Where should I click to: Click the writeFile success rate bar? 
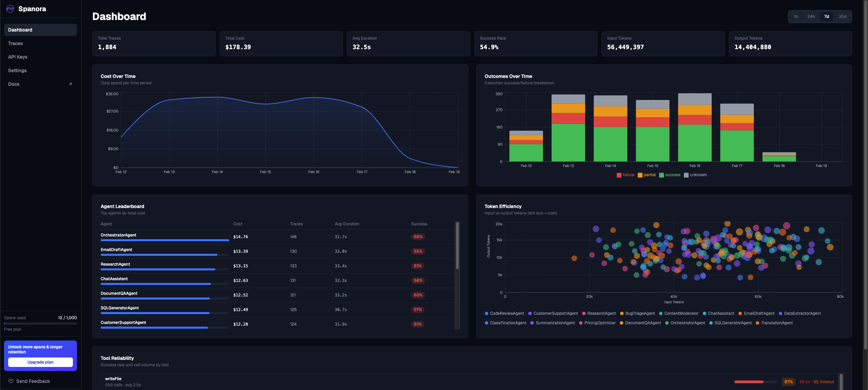tap(757, 382)
